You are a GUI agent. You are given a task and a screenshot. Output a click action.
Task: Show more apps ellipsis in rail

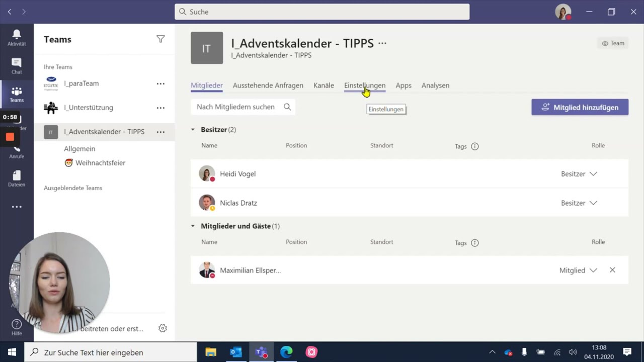(x=17, y=207)
